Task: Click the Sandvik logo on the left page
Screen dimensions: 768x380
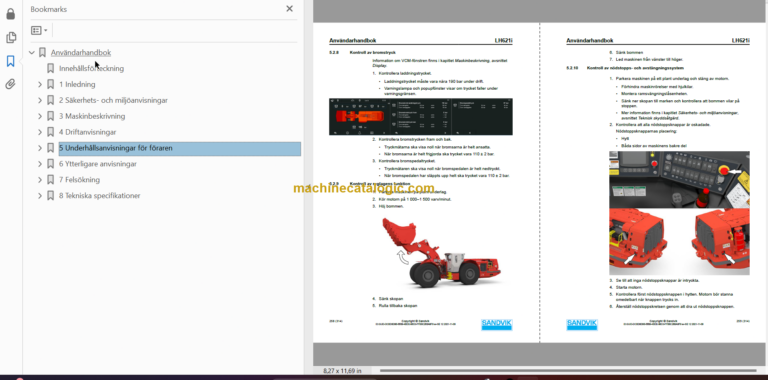Action: (x=497, y=324)
